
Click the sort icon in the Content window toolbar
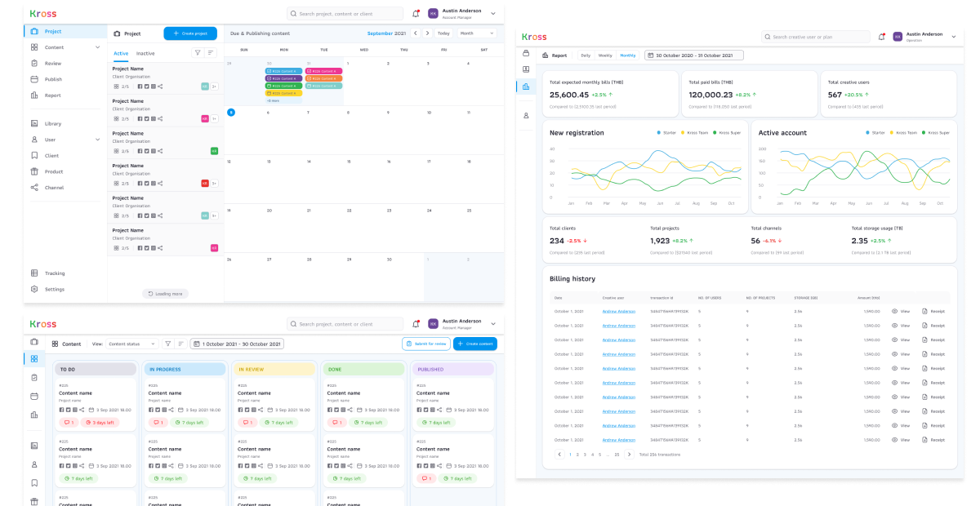(180, 344)
